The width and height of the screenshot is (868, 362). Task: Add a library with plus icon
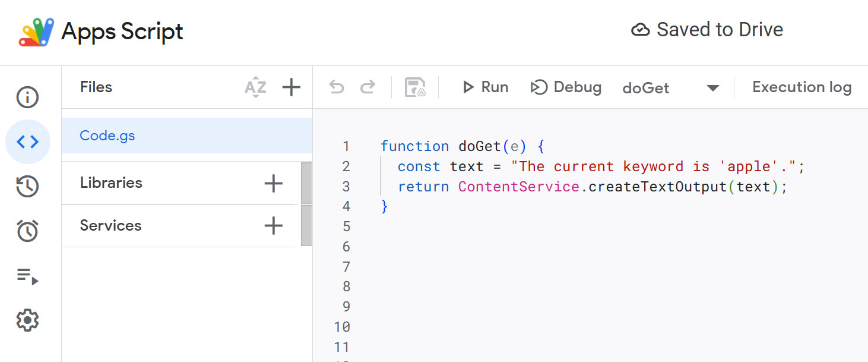tap(273, 183)
